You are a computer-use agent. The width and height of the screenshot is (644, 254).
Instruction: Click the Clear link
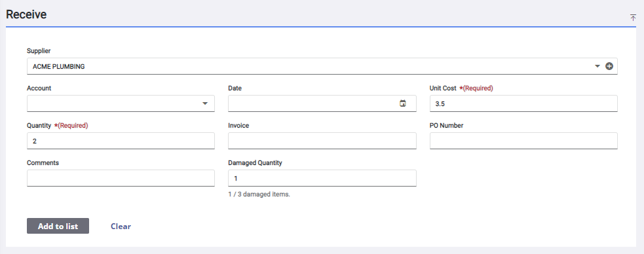[x=121, y=226]
